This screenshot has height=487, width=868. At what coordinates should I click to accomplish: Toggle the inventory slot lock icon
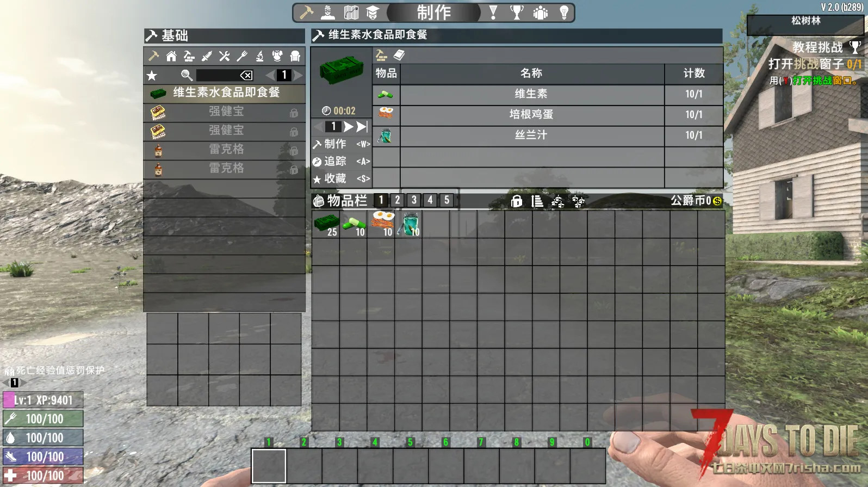[x=517, y=201]
